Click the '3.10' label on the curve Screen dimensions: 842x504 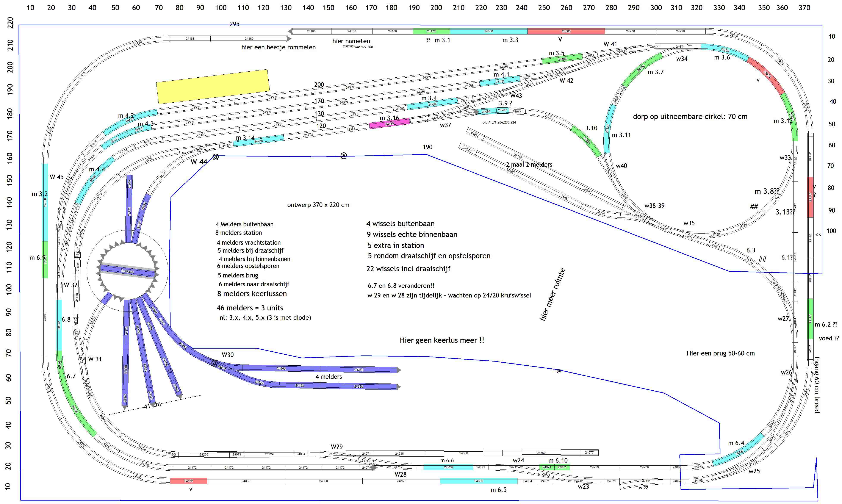591,128
